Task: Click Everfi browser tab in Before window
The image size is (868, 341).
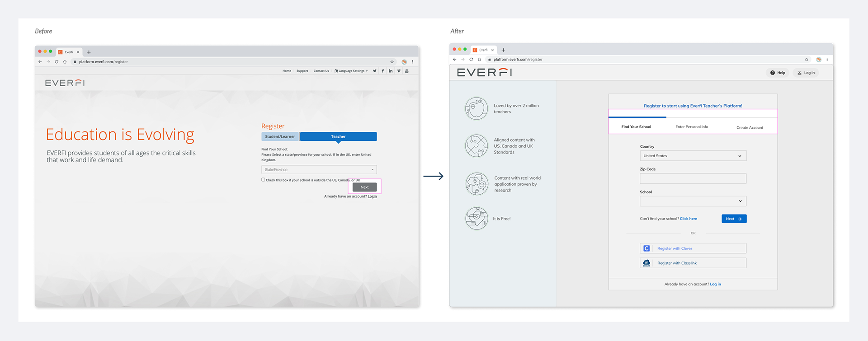Action: click(69, 52)
